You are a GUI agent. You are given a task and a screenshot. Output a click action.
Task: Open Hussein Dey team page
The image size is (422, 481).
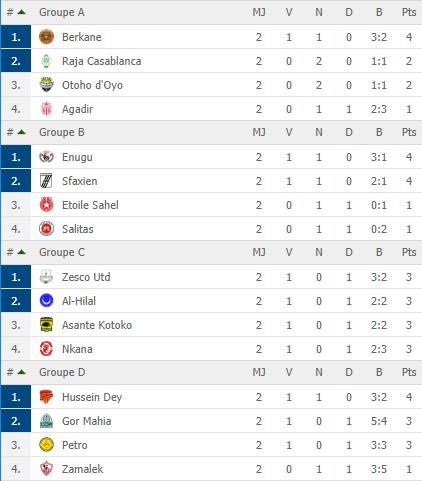point(92,397)
